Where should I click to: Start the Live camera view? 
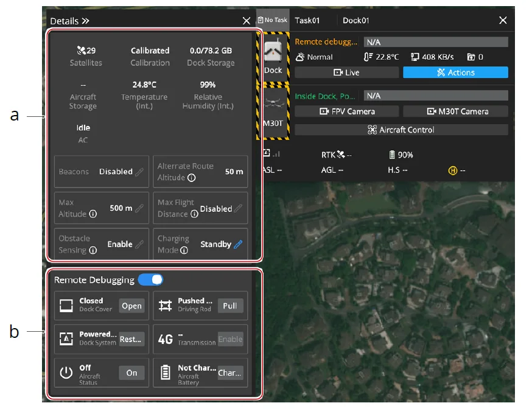coord(346,72)
